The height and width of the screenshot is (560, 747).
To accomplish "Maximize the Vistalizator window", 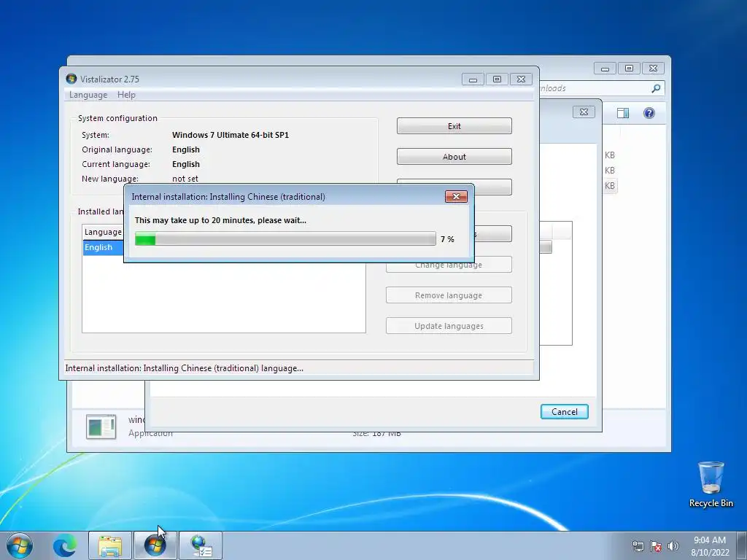I will [497, 79].
